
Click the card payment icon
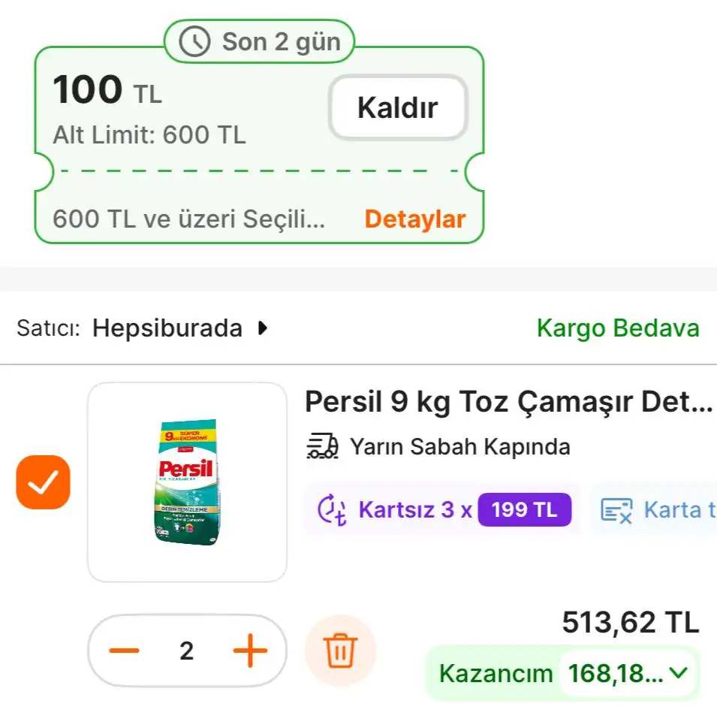point(616,509)
